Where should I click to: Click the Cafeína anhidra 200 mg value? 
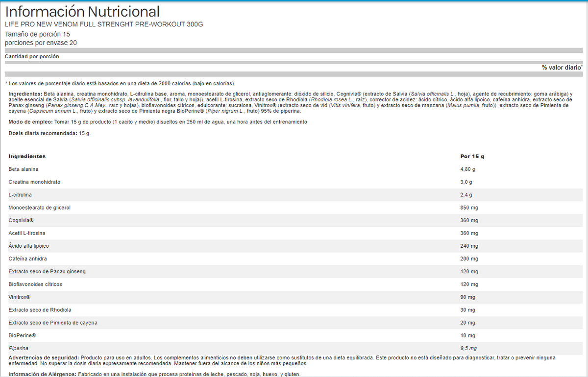coord(469,259)
